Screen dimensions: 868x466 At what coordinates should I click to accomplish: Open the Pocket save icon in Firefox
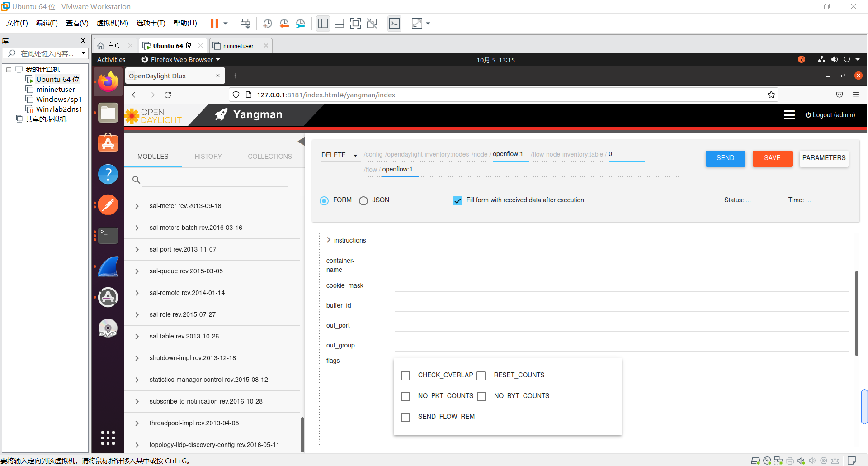click(x=840, y=95)
